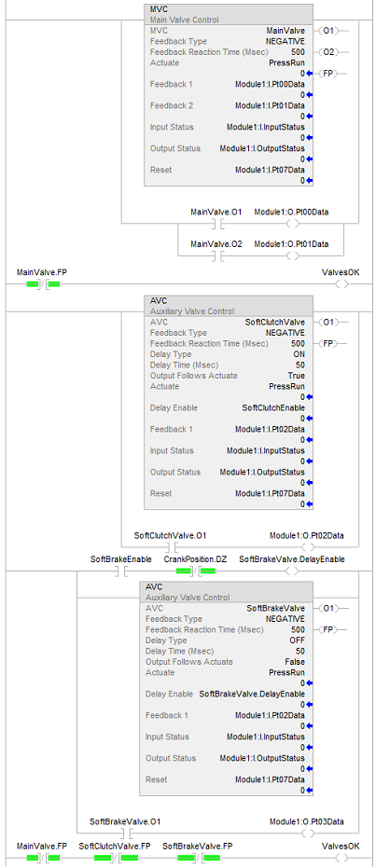Select the SoftBrakeValve.FP contact on last rung

coord(198,858)
